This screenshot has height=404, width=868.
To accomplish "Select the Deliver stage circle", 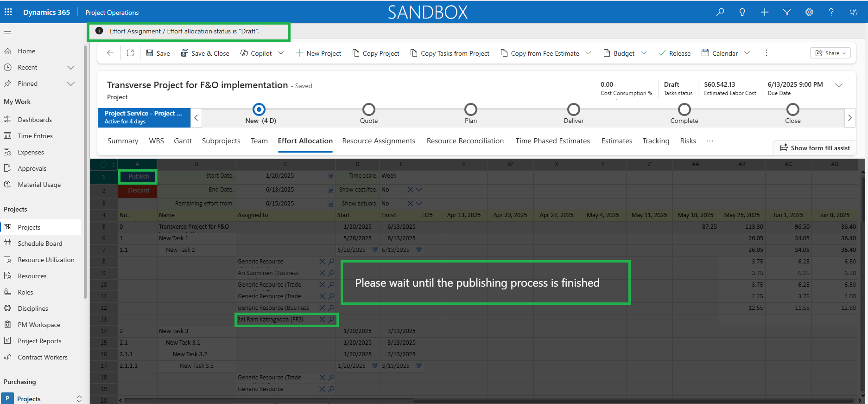I will [574, 109].
